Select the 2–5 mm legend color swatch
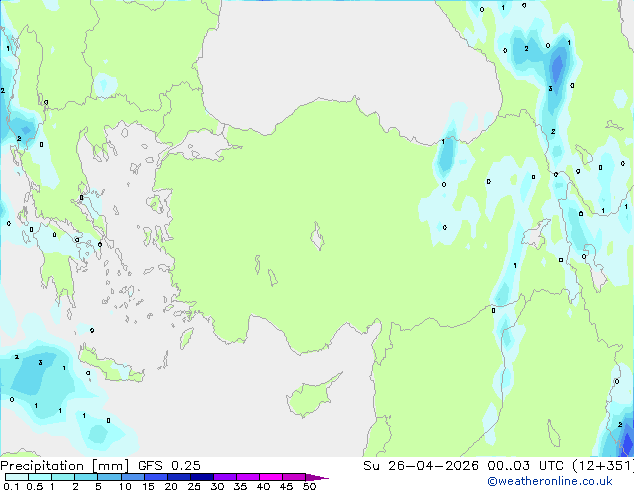634x490 pixels. point(86,477)
